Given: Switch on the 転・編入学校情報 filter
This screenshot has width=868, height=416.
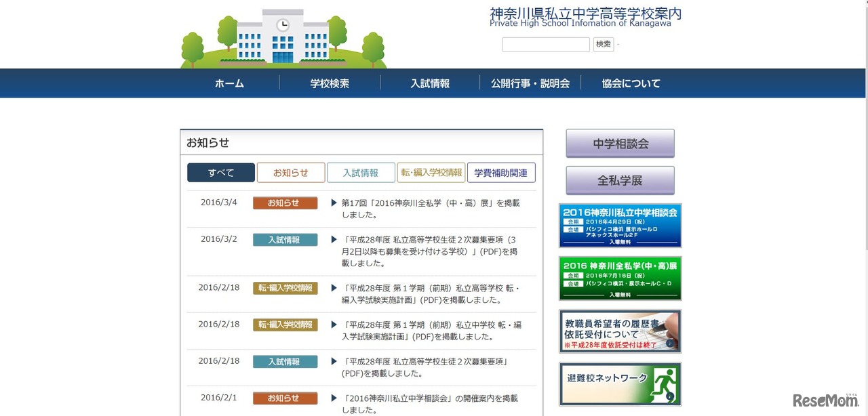Looking at the screenshot, I should (x=431, y=172).
